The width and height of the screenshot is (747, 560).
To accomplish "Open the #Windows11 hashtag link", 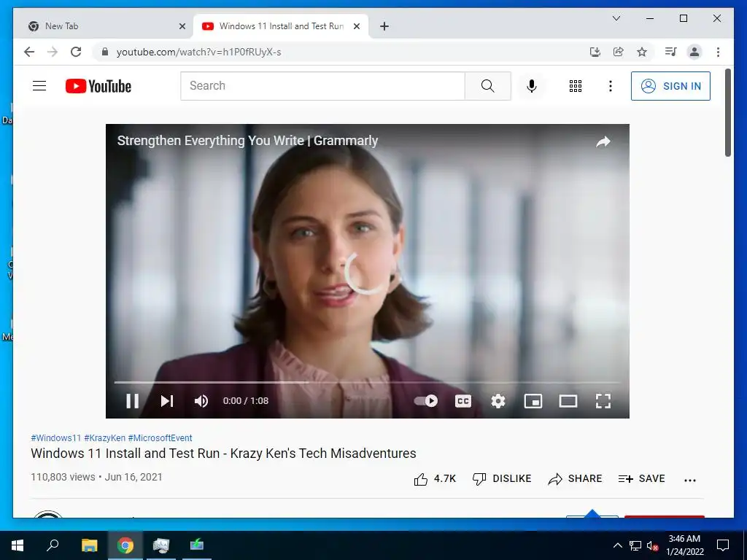I will [55, 438].
